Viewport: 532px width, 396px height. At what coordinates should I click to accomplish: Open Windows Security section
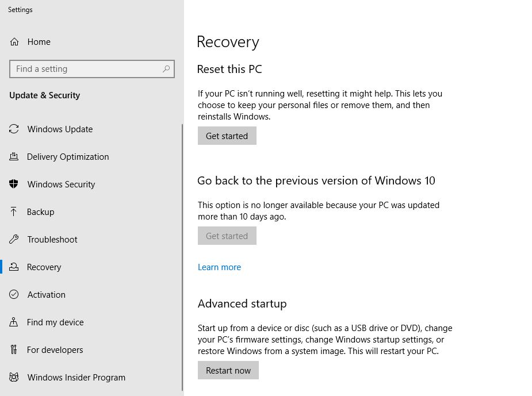[61, 184]
